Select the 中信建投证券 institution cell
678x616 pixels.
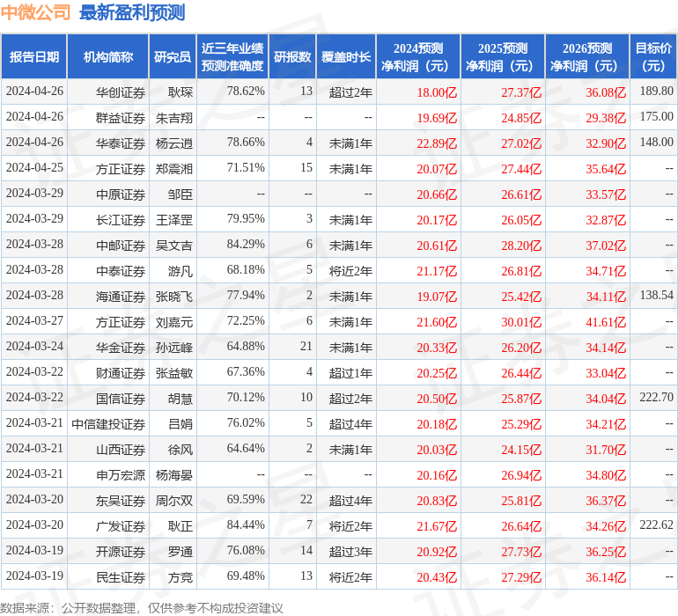[x=108, y=423]
